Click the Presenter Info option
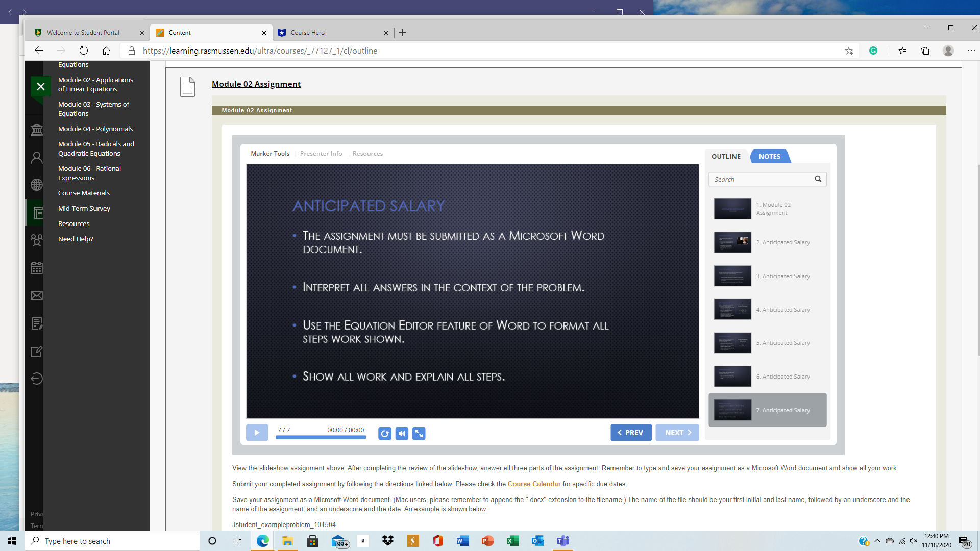The width and height of the screenshot is (980, 551). [321, 154]
